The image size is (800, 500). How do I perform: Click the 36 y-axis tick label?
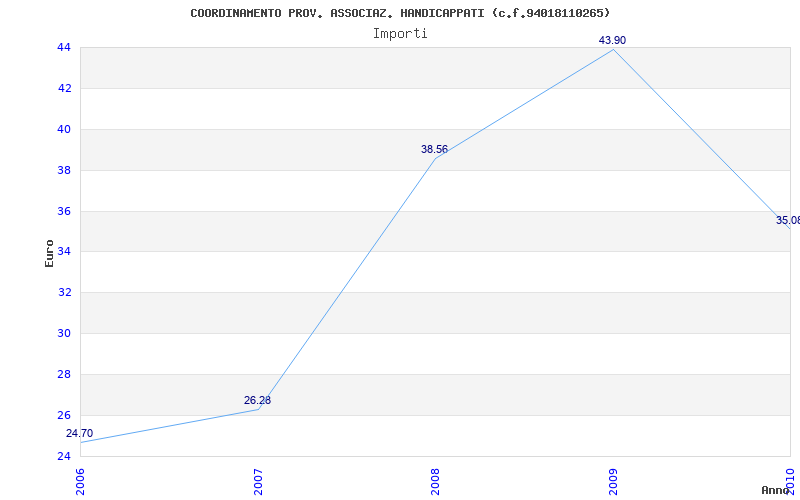64,211
